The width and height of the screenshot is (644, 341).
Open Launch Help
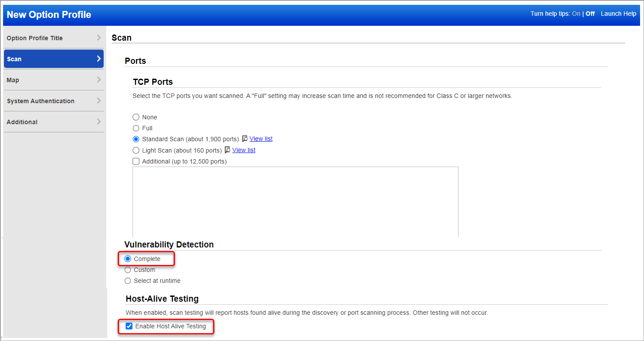point(618,13)
